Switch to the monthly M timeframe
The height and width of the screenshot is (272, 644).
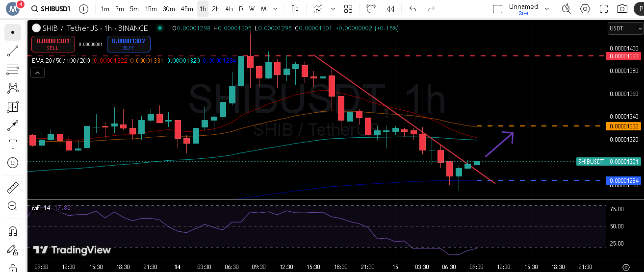263,9
